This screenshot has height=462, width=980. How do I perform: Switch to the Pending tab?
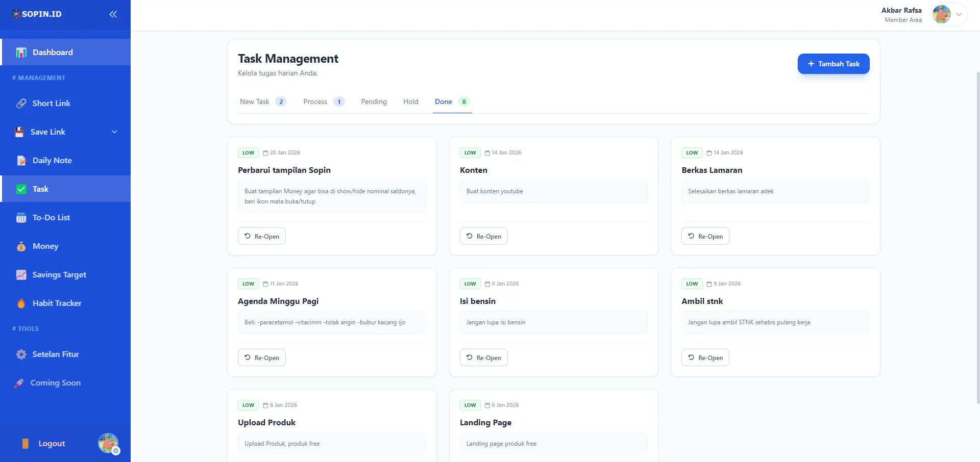pos(374,102)
